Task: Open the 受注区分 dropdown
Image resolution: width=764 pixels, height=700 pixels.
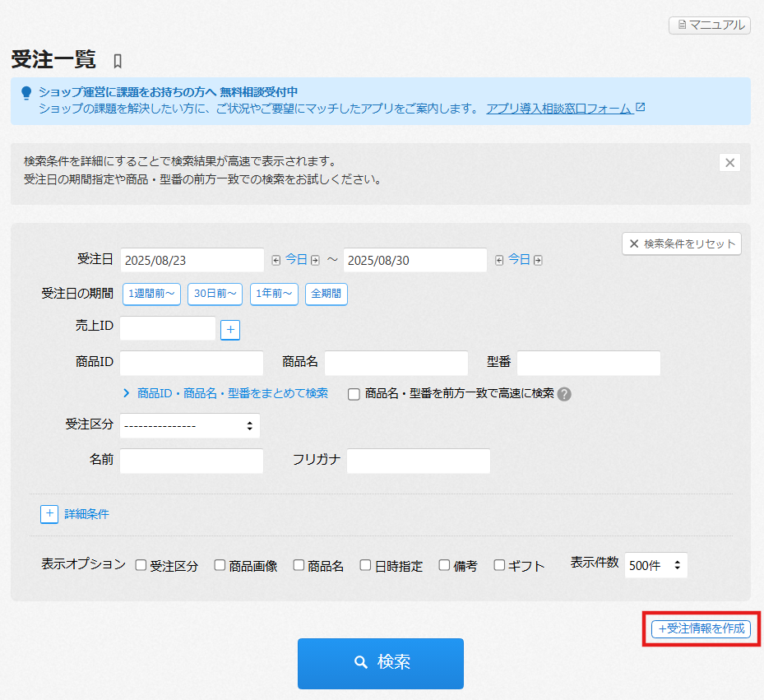Action: click(190, 426)
